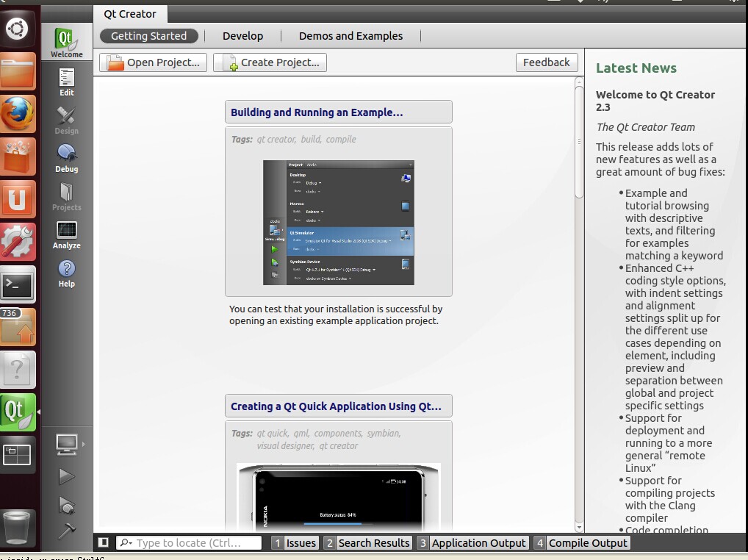The image size is (748, 560).
Task: Click the 'qml' tag
Action: click(x=301, y=433)
